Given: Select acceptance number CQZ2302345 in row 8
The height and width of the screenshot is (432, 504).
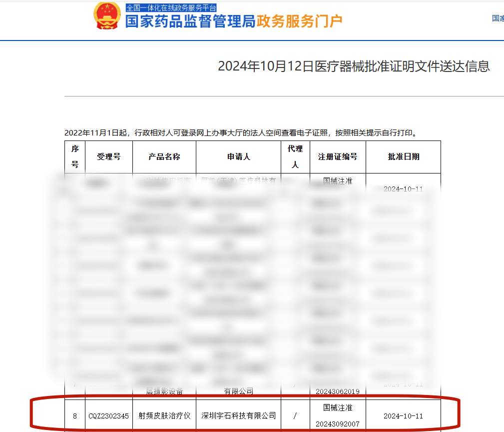Looking at the screenshot, I should click(109, 415).
